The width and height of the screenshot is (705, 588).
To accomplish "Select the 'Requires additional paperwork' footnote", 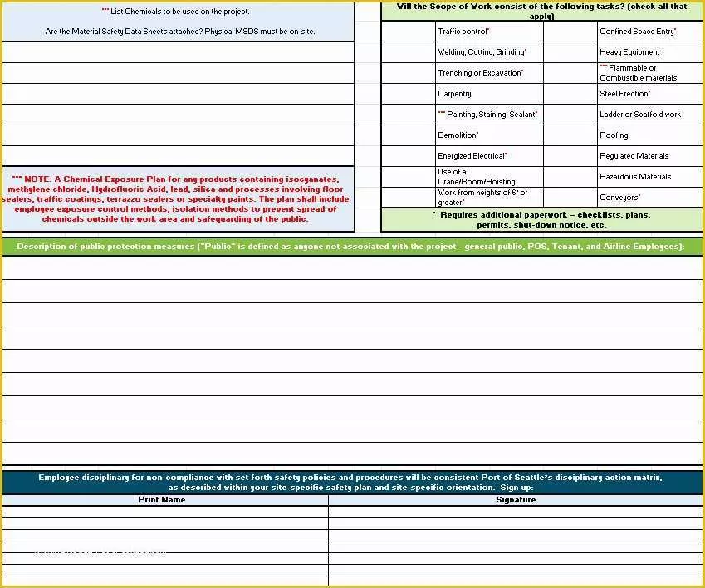I will [541, 220].
